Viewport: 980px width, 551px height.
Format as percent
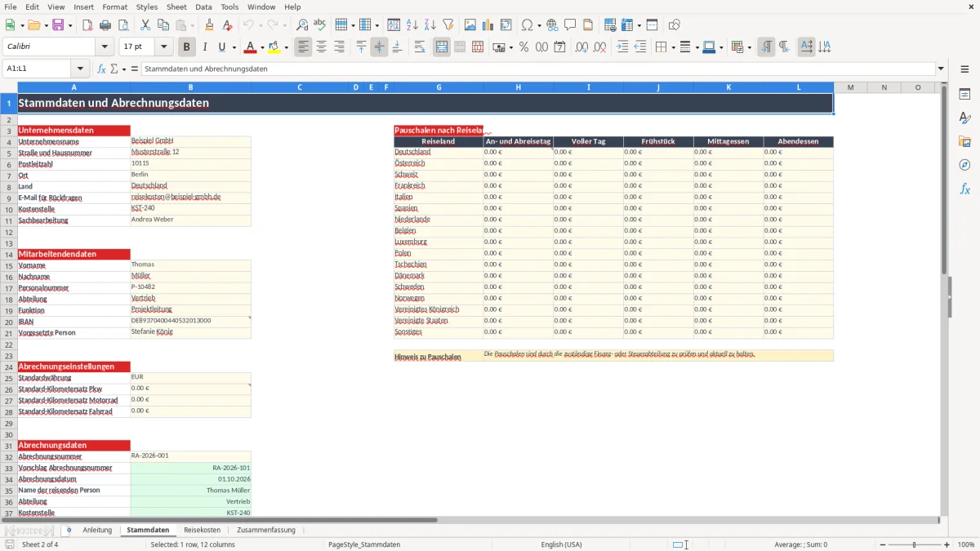coord(524,47)
